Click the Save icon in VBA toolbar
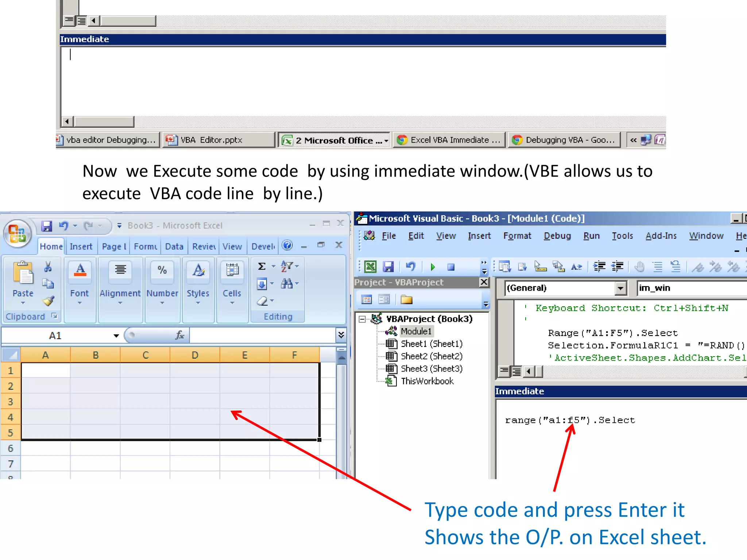Viewport: 747px width, 560px height. click(388, 267)
